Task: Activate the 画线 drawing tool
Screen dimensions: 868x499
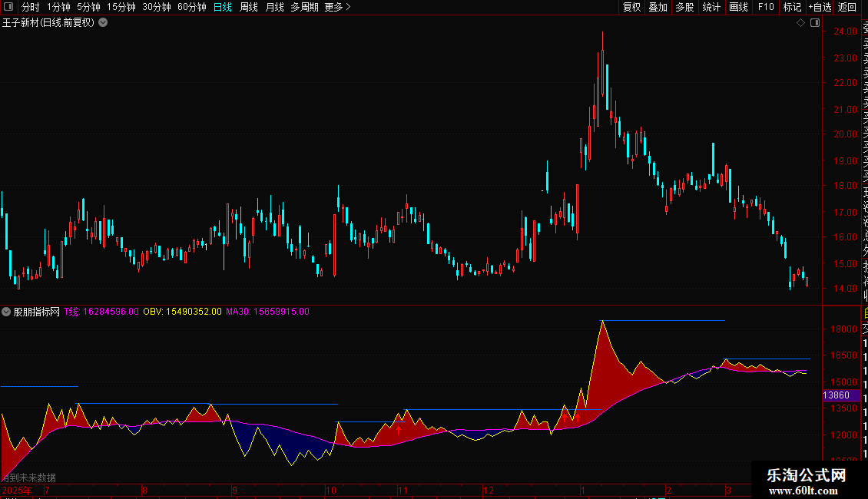Action: (x=738, y=7)
